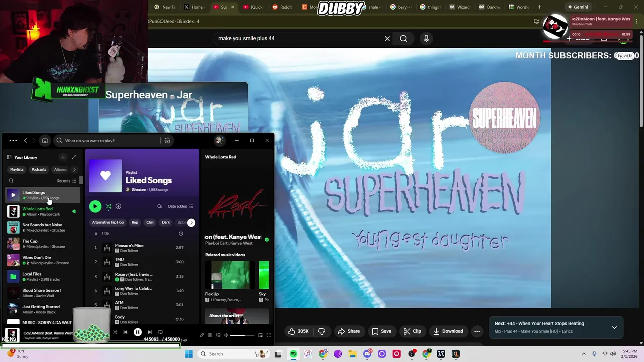Filter Liked Songs by Rap genre
Image resolution: width=644 pixels, height=362 pixels.
click(135, 222)
